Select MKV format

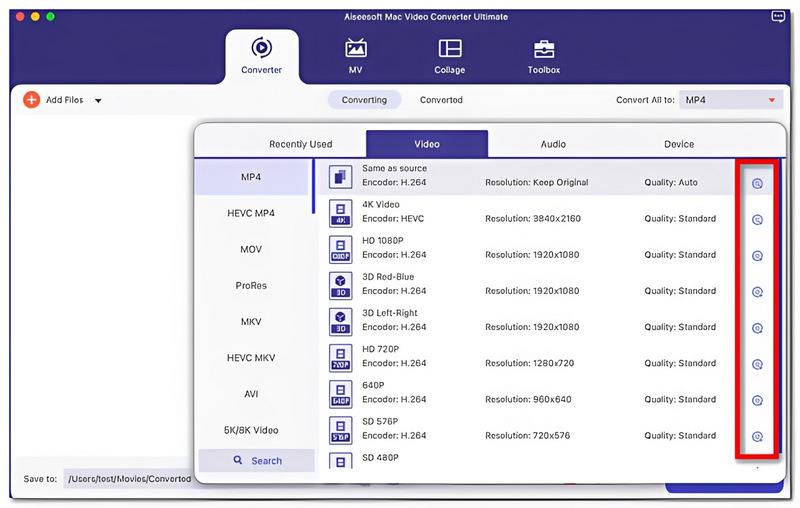[251, 322]
